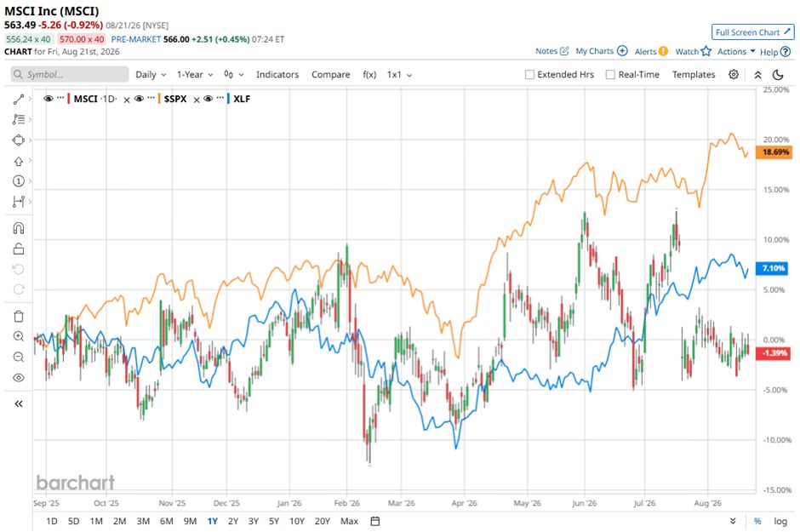Screen dimensions: 800x532
Task: Click the undo arrow icon
Action: (19, 269)
